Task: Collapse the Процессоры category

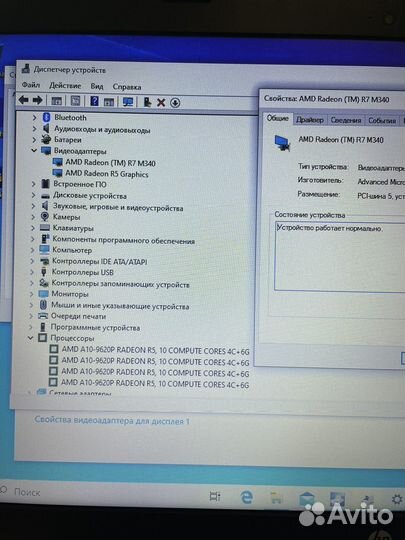Action: (x=31, y=338)
